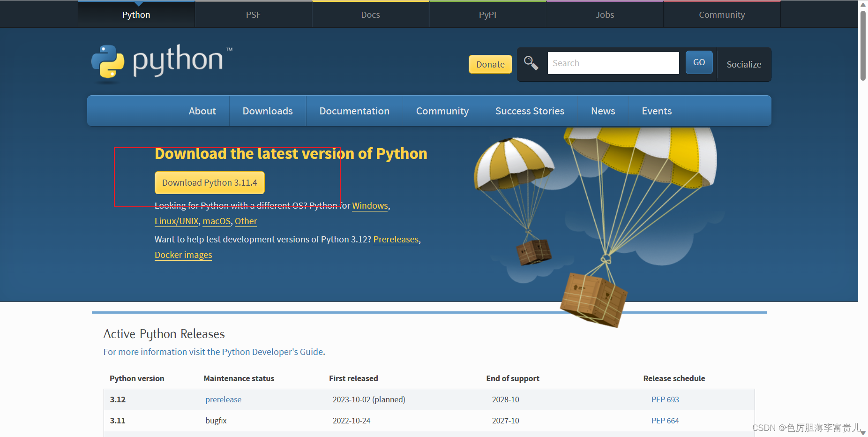The width and height of the screenshot is (868, 437).
Task: Open Community in the blue navigation bar
Action: (442, 111)
